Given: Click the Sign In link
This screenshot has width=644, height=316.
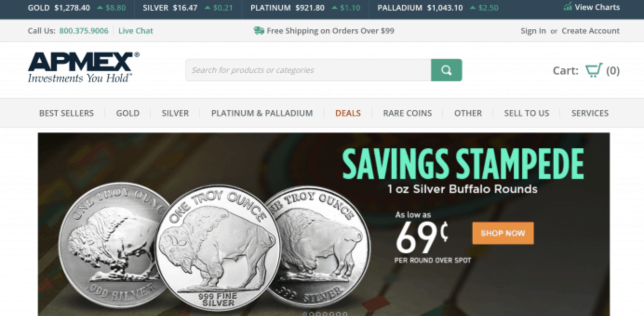Looking at the screenshot, I should click(x=533, y=31).
